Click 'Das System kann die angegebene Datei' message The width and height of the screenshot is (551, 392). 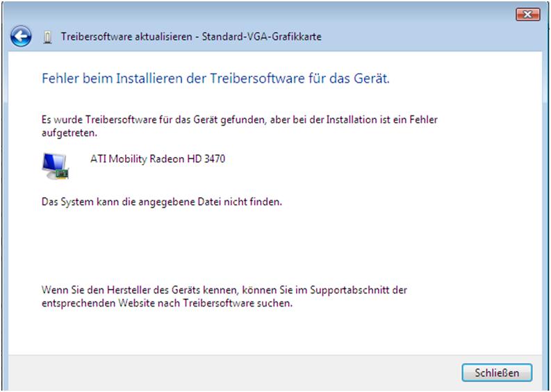(x=162, y=202)
